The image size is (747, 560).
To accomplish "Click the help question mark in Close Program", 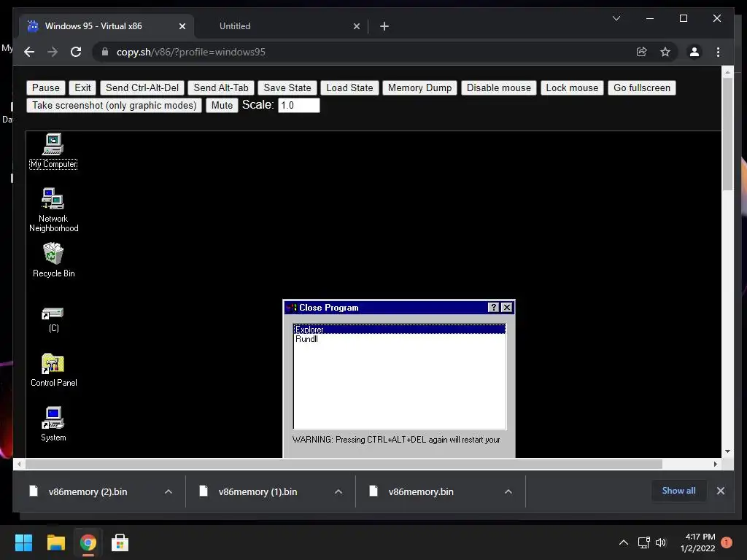I will pos(494,308).
